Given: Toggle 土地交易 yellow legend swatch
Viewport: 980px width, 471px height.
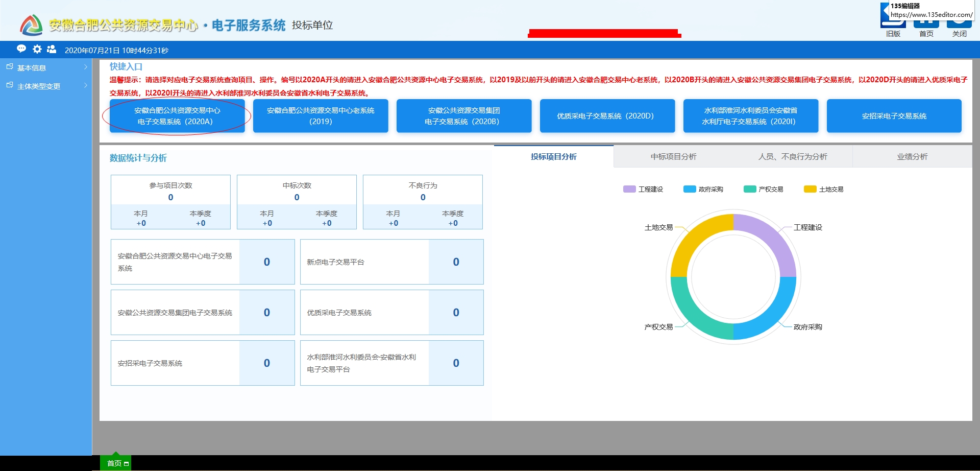Looking at the screenshot, I should click(810, 189).
